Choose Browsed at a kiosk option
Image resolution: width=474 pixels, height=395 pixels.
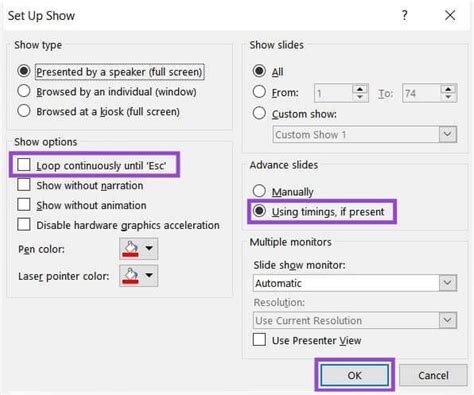[24, 111]
